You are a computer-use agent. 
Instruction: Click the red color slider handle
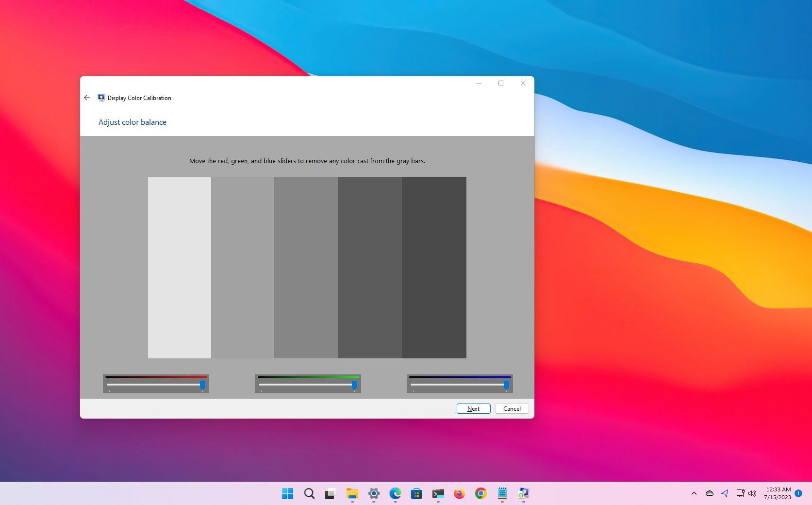pos(203,385)
